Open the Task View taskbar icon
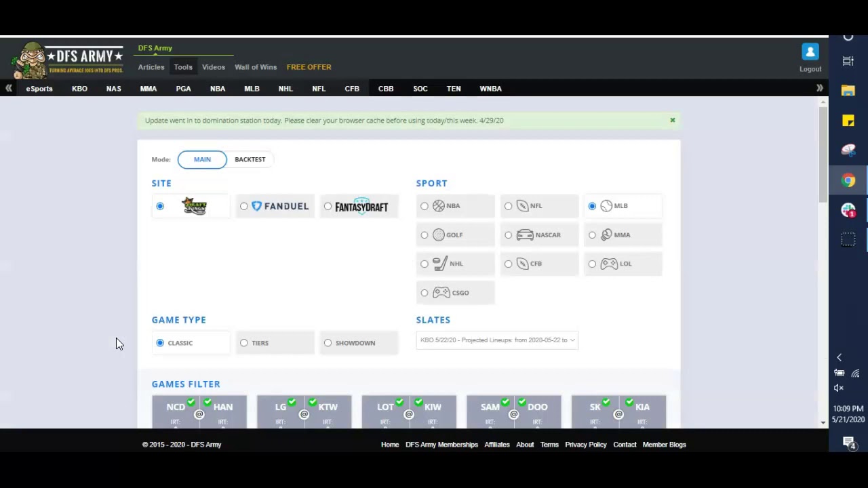Viewport: 868px width, 488px height. coord(848,61)
